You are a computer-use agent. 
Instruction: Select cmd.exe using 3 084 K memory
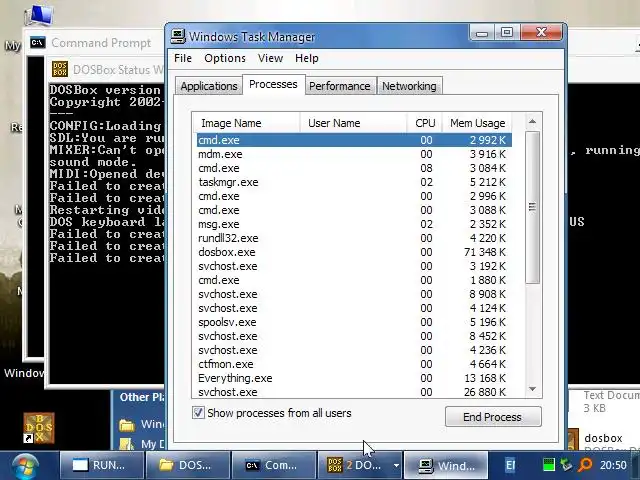point(354,168)
